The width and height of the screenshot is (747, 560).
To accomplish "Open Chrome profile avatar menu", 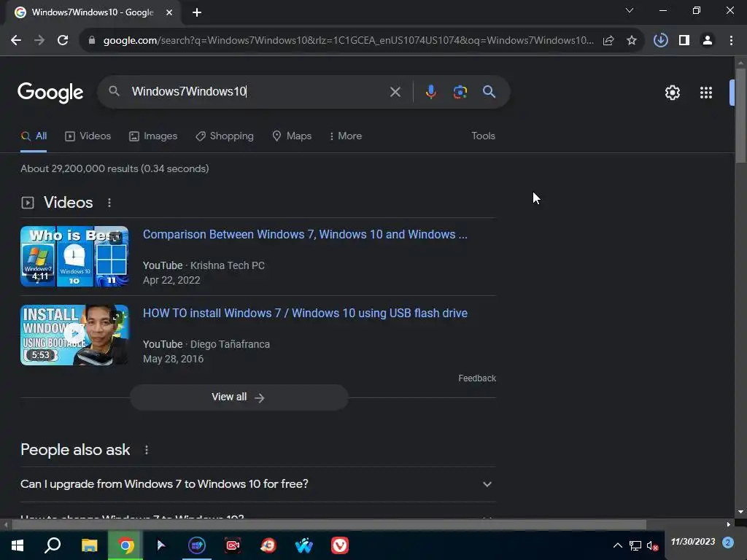I will click(x=708, y=41).
